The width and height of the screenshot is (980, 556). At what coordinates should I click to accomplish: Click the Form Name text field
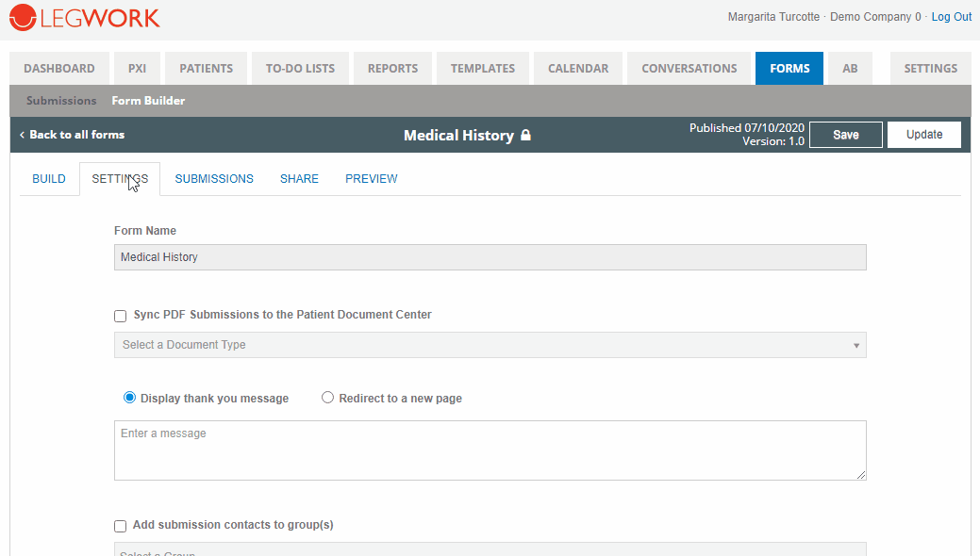click(x=490, y=257)
